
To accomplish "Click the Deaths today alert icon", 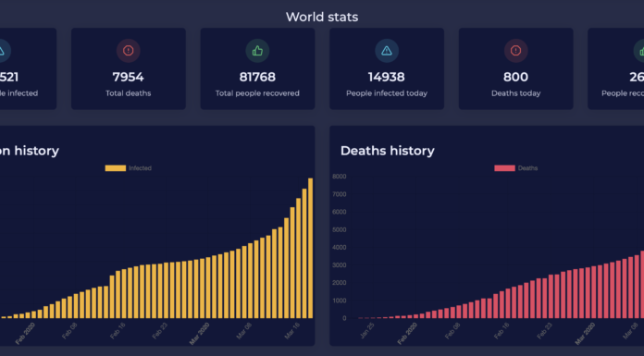I will [x=516, y=51].
